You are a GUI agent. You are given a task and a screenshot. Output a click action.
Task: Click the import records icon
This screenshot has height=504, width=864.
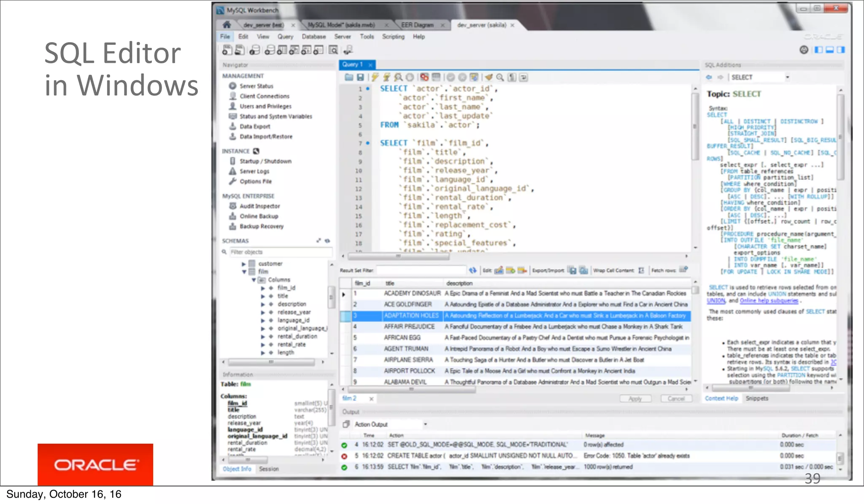point(584,270)
